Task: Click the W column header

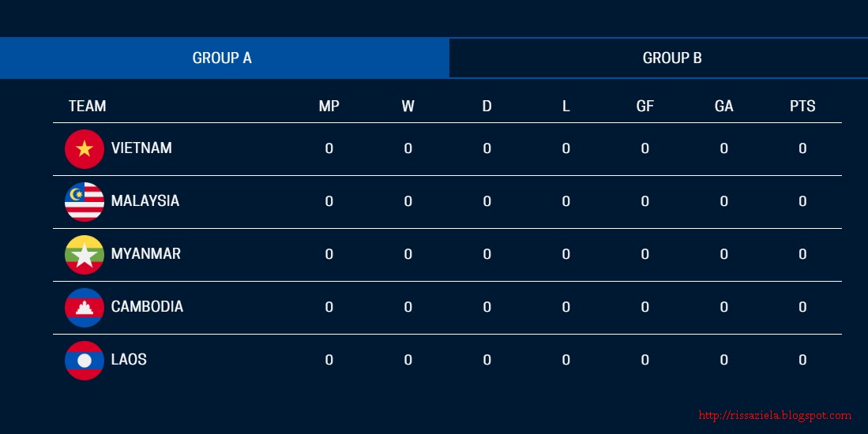Action: tap(408, 107)
